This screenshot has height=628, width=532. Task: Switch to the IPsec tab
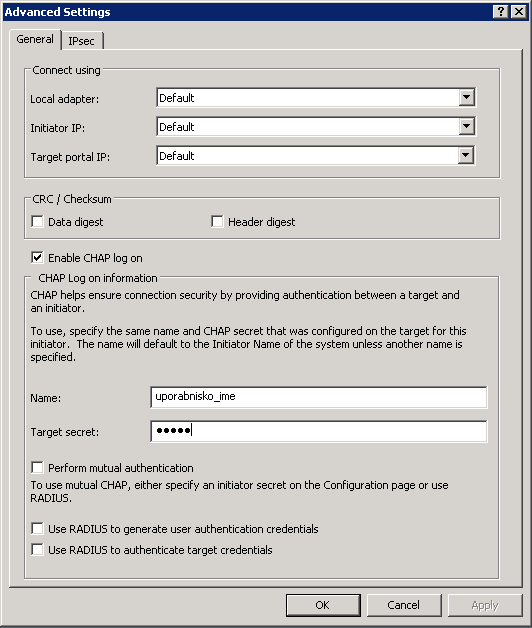coord(82,41)
